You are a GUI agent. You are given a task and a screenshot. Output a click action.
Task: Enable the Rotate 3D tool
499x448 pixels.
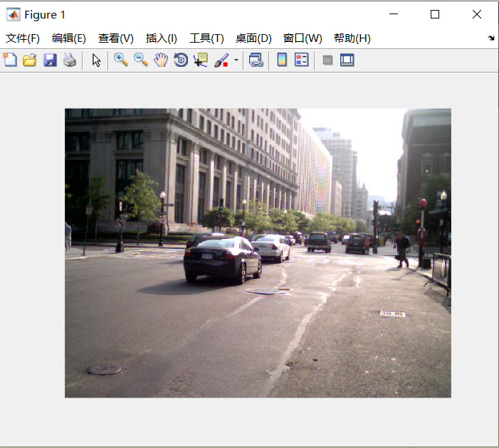181,60
